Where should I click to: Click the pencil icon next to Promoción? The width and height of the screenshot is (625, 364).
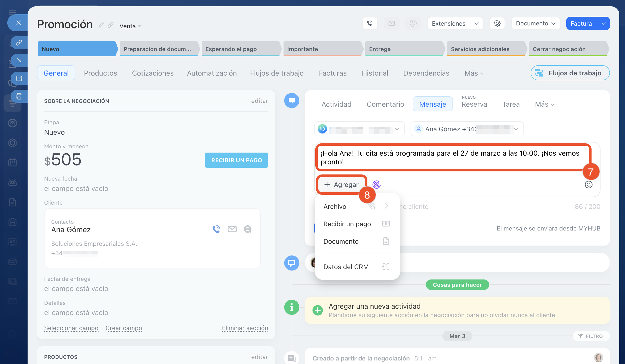tap(101, 25)
